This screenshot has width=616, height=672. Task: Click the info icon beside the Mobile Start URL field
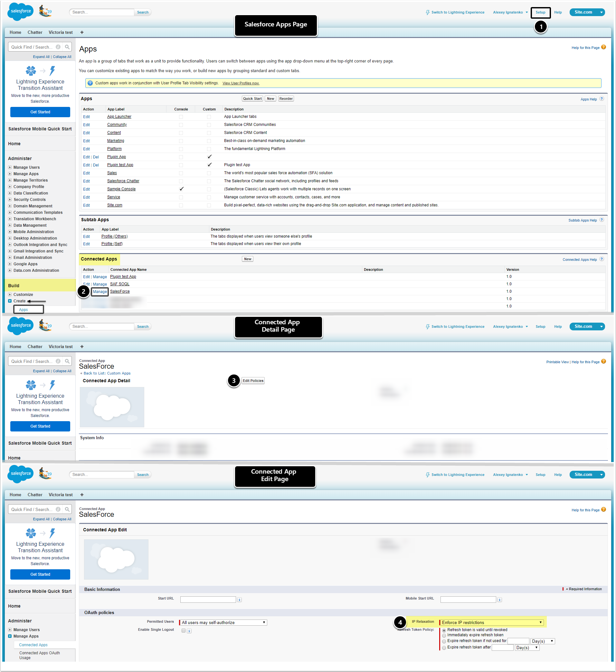(x=499, y=600)
